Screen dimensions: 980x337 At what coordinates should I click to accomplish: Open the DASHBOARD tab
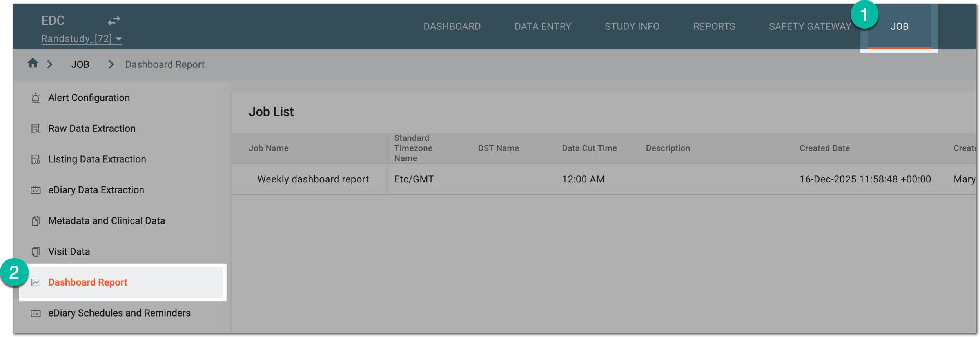[452, 26]
